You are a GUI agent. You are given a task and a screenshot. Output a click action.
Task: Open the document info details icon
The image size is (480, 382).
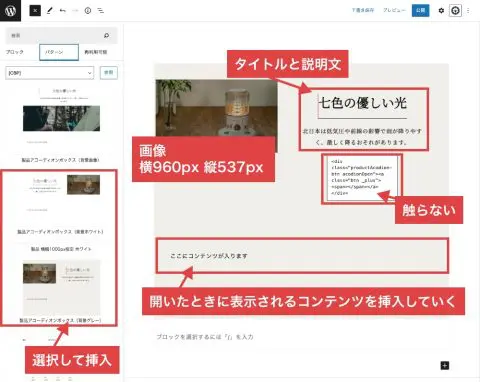pos(88,11)
